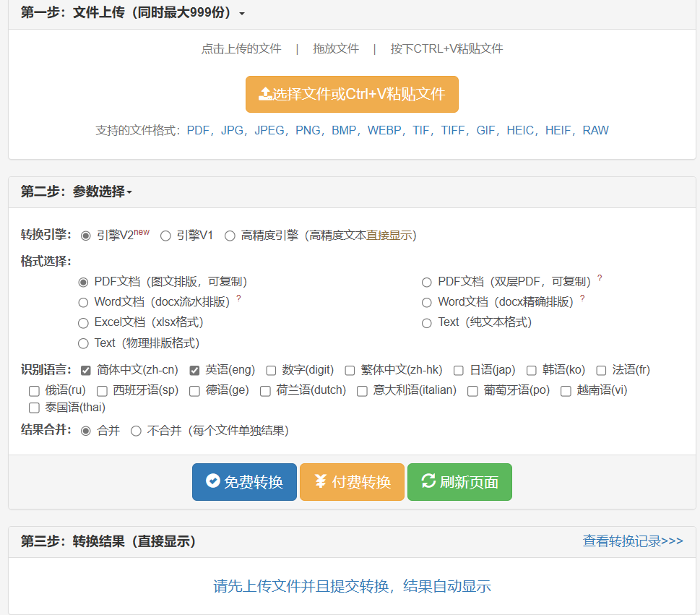Enable the 泰国语(thai) recognition option

tap(33, 408)
